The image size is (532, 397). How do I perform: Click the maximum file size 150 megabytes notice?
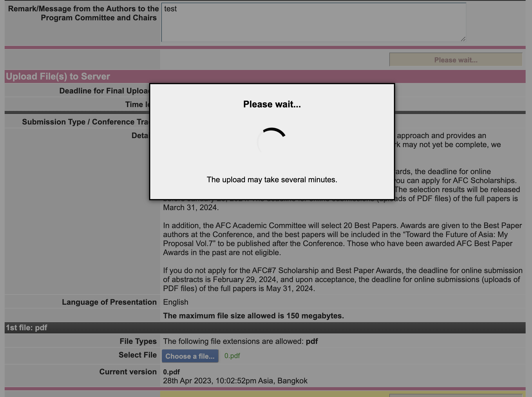pyautogui.click(x=254, y=316)
